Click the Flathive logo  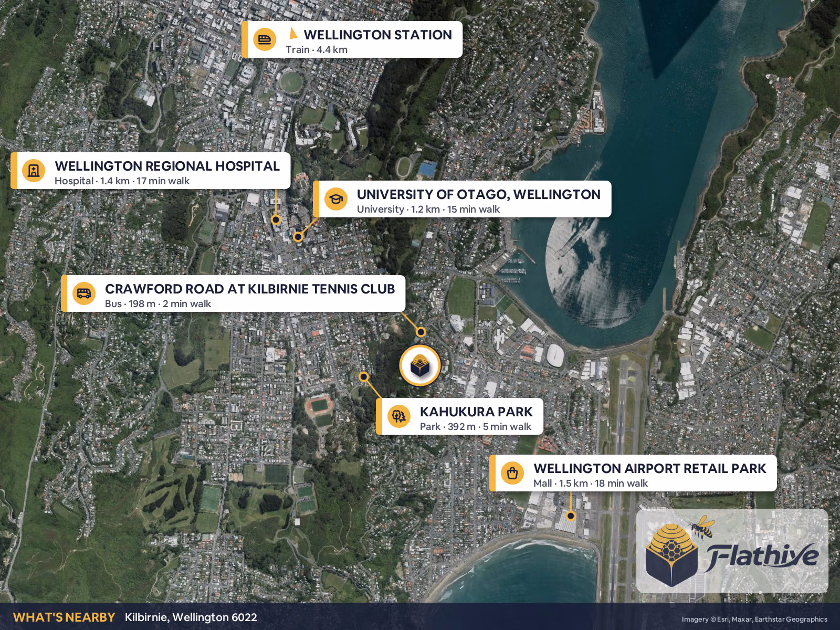(x=732, y=551)
